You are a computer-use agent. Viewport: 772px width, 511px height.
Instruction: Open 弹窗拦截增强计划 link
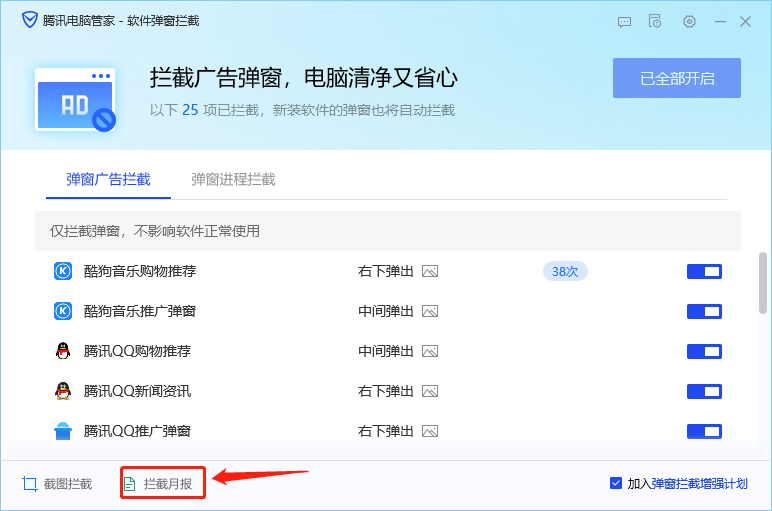[700, 483]
